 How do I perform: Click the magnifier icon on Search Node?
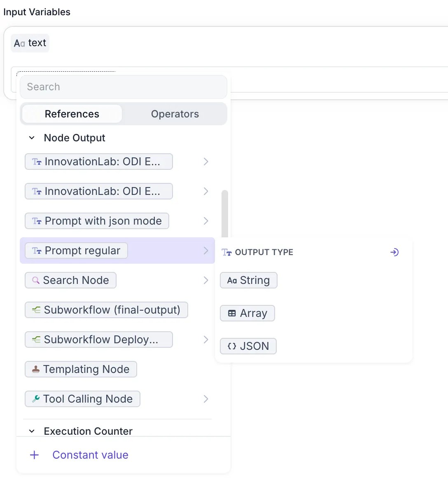point(36,280)
